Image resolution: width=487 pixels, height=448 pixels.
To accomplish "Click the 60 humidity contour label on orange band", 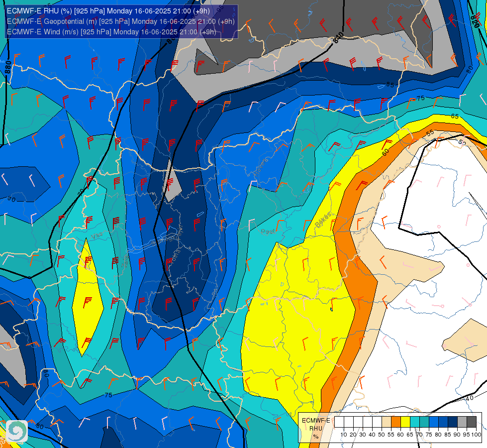I will tap(385, 152).
